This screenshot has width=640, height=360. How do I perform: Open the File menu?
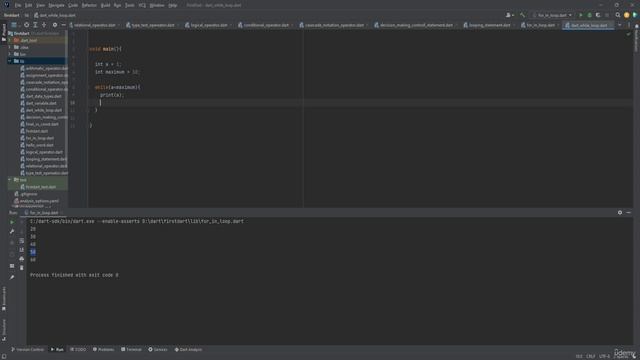click(18, 5)
